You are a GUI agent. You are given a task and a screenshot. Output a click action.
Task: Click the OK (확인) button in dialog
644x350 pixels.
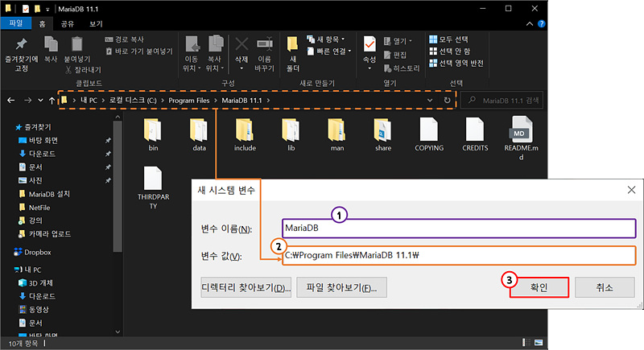[539, 287]
